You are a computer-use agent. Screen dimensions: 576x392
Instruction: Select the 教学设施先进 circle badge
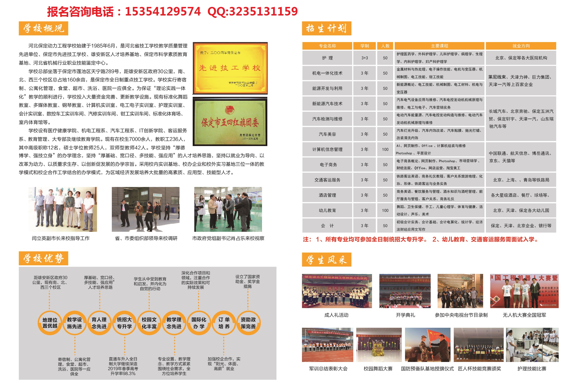[x=75, y=323]
